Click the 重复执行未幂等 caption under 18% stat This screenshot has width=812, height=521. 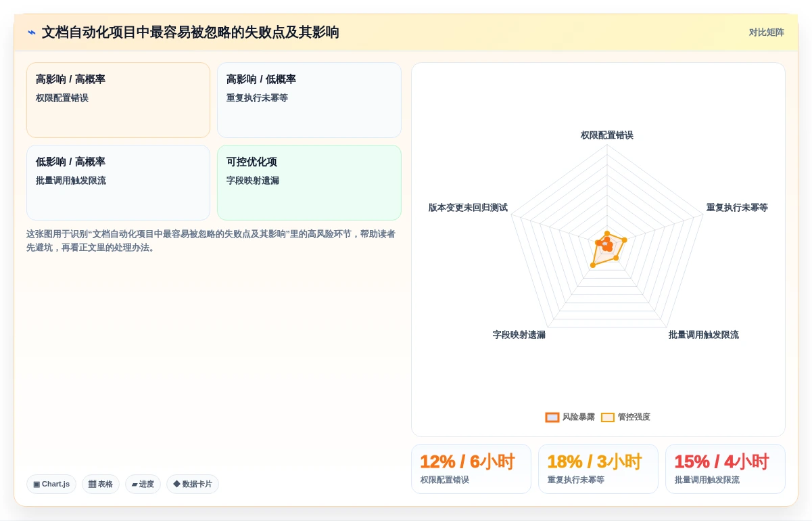pos(576,480)
